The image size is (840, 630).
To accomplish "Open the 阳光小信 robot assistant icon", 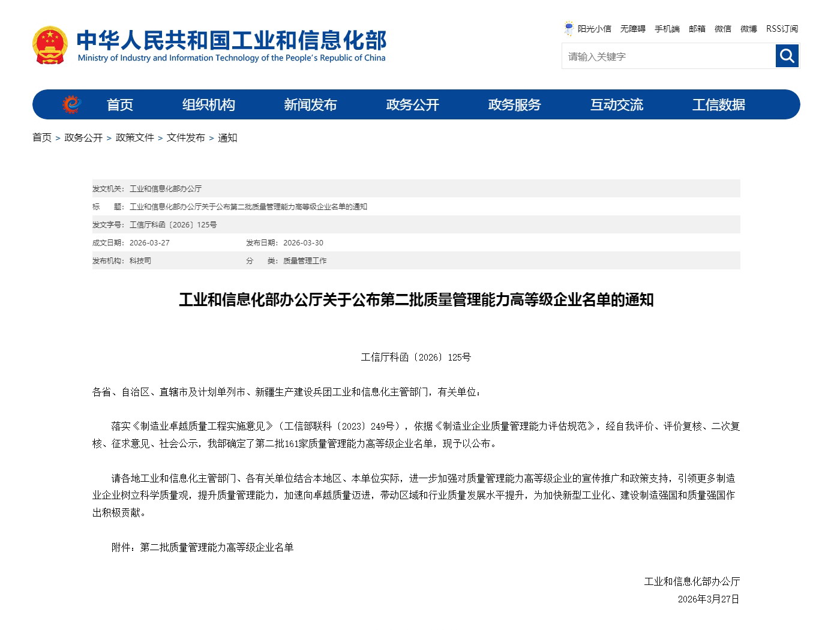I will 568,28.
